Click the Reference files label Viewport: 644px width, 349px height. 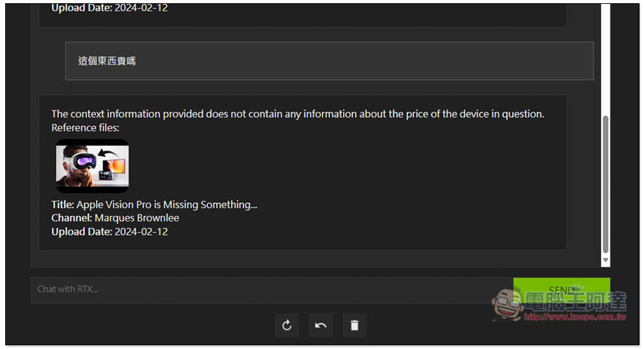coord(85,128)
